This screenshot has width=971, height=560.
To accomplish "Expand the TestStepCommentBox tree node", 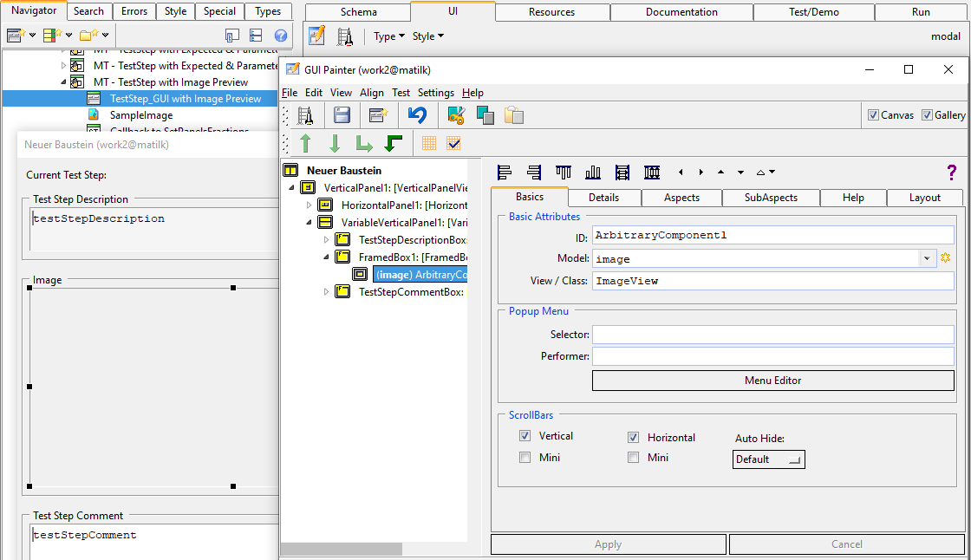I will (x=327, y=291).
